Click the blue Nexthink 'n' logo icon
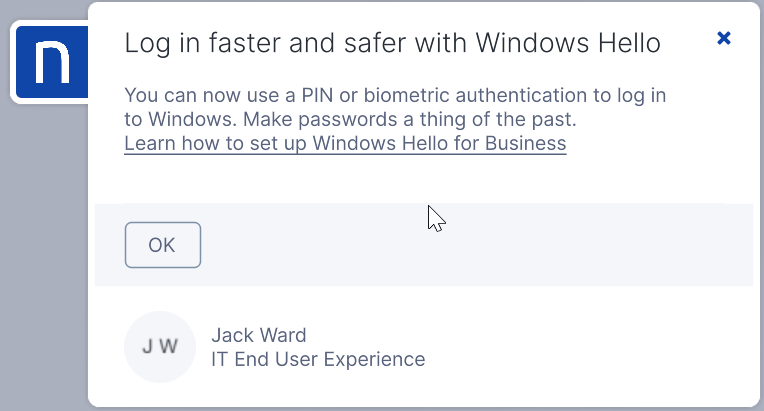 51,62
